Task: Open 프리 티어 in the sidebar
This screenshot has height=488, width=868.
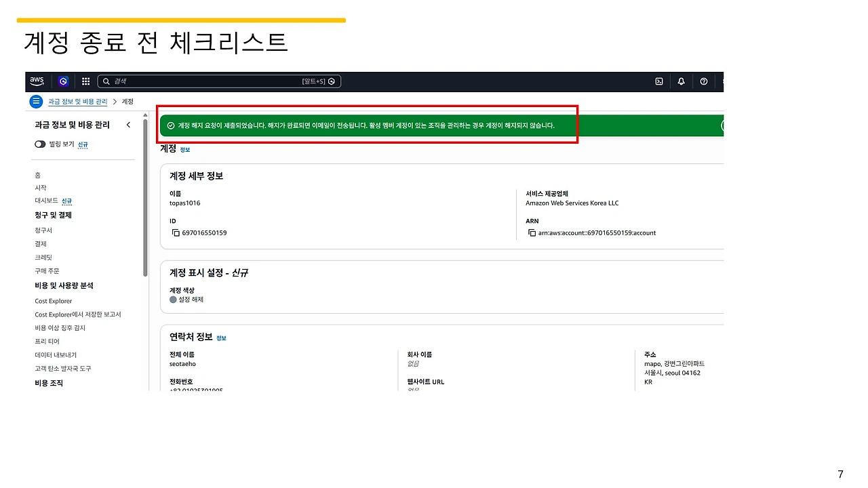Action: pos(47,342)
